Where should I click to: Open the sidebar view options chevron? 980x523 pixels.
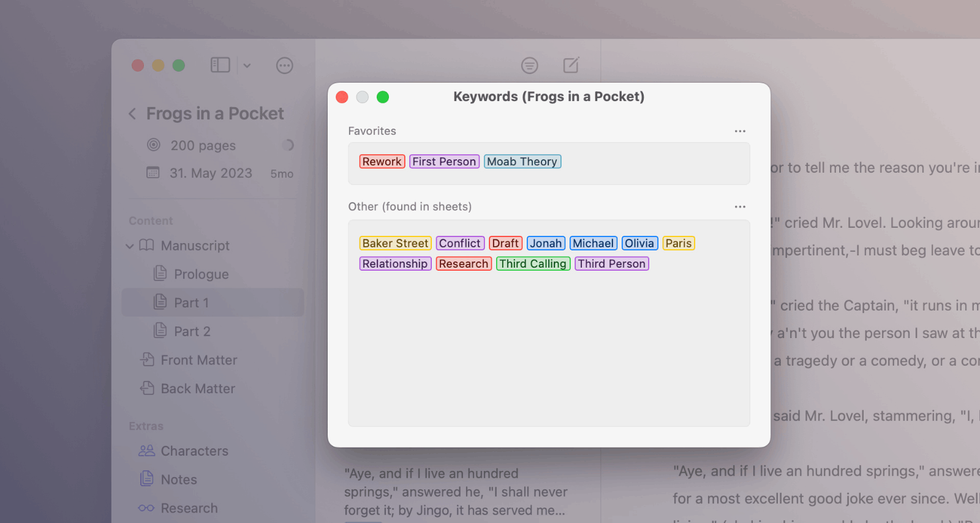247,66
